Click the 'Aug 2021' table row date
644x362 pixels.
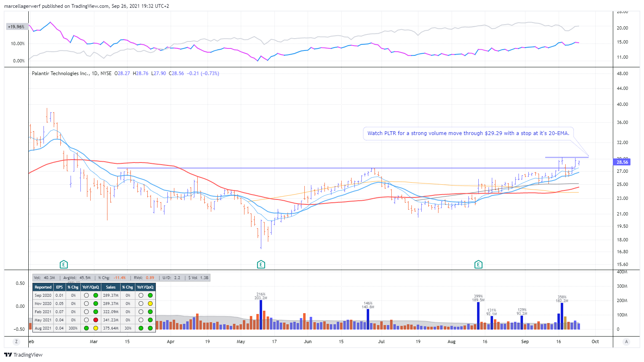click(43, 328)
